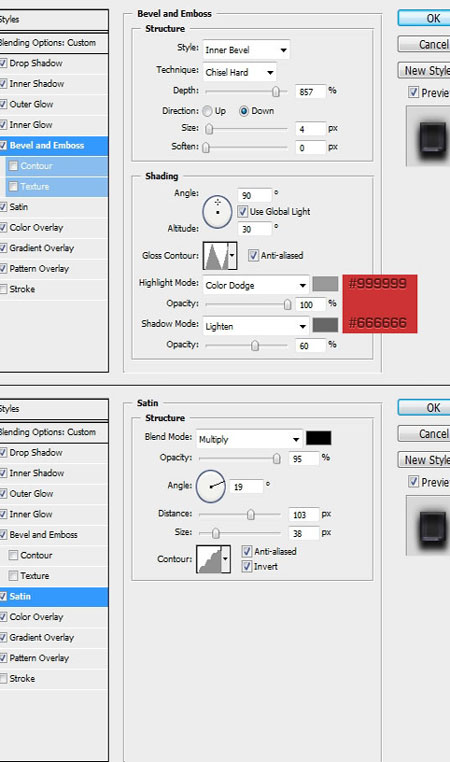
Task: Select the Up direction radio button
Action: tap(208, 111)
